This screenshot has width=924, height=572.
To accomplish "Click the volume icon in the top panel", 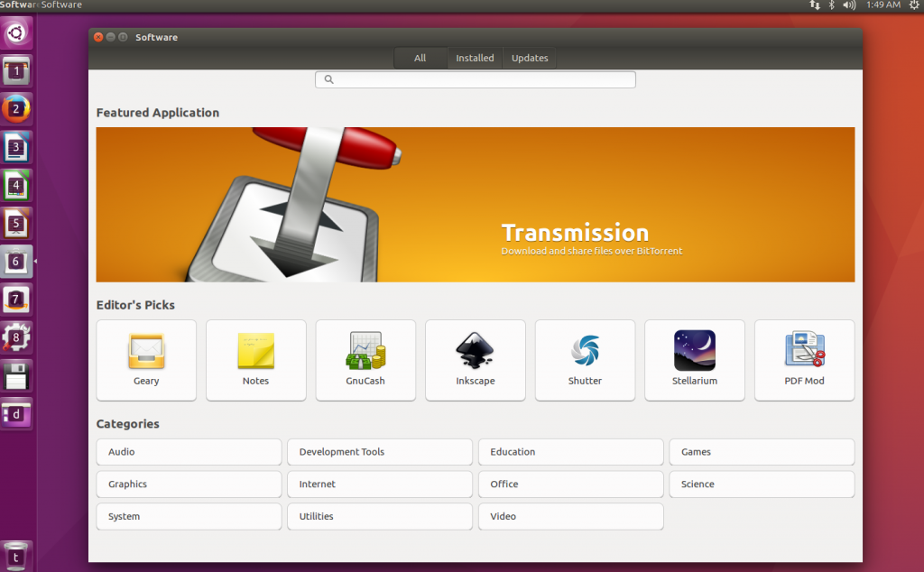I will [848, 5].
